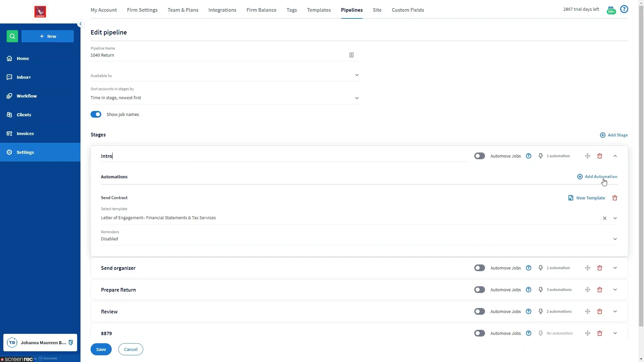
Task: Open the Available to dropdown
Action: pos(225,75)
